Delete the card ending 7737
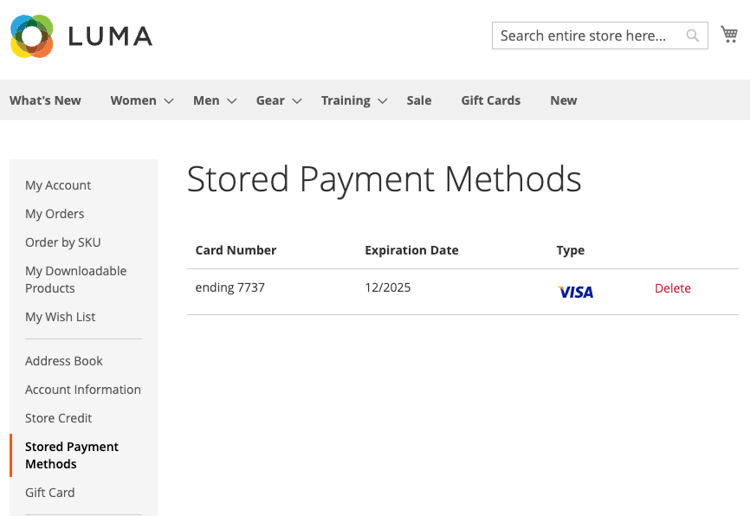The image size is (750, 516). click(x=673, y=288)
